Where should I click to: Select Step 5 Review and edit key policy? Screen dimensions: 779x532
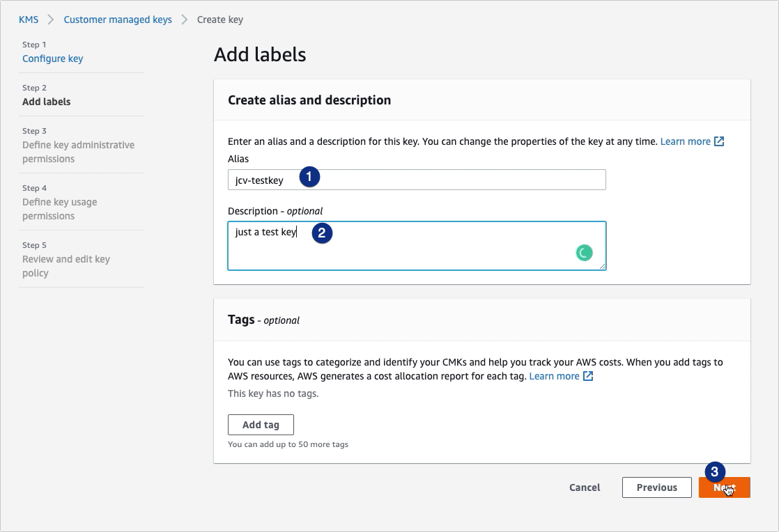point(65,265)
